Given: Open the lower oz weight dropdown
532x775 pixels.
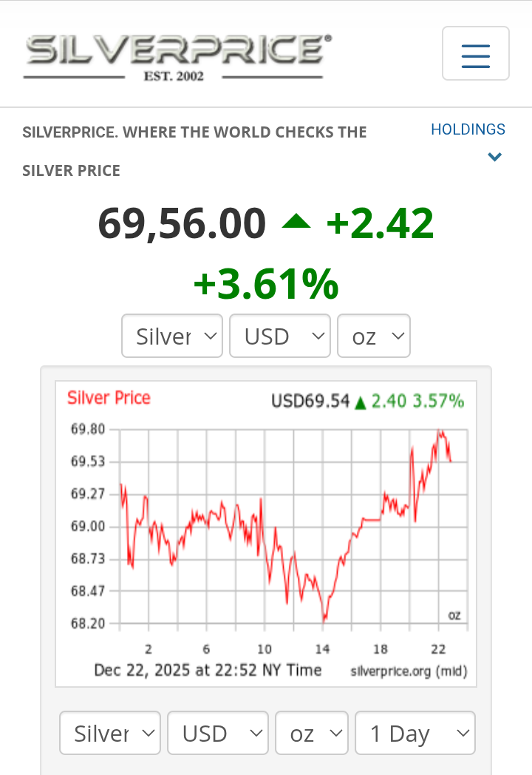Looking at the screenshot, I should (311, 734).
